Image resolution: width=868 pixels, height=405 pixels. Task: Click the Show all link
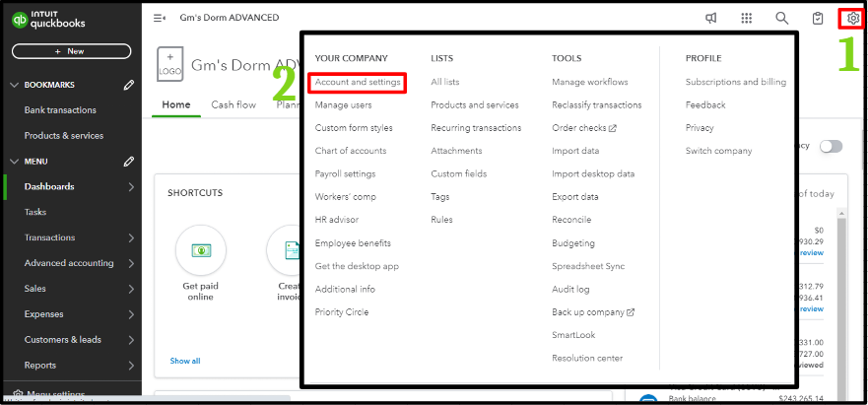click(185, 361)
